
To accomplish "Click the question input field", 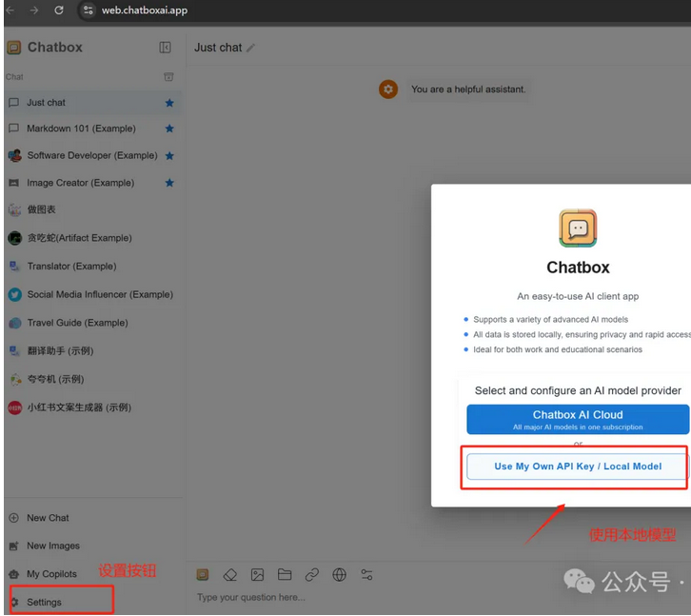I will pos(441,598).
